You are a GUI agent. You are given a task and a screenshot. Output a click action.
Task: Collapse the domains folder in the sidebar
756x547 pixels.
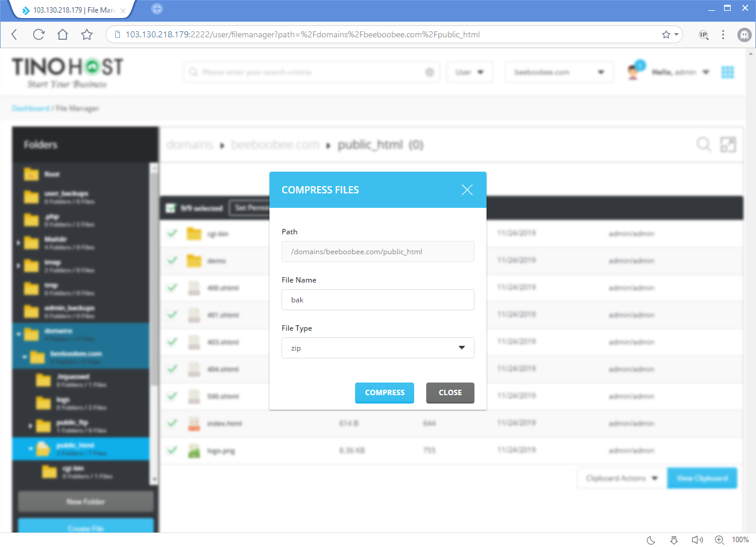(19, 334)
